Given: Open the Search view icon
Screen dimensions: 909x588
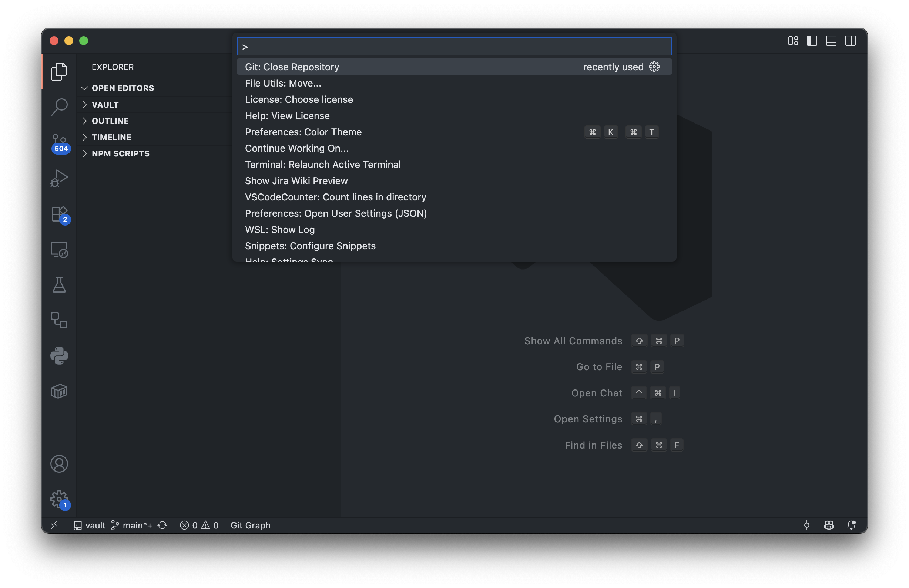Looking at the screenshot, I should pos(59,107).
